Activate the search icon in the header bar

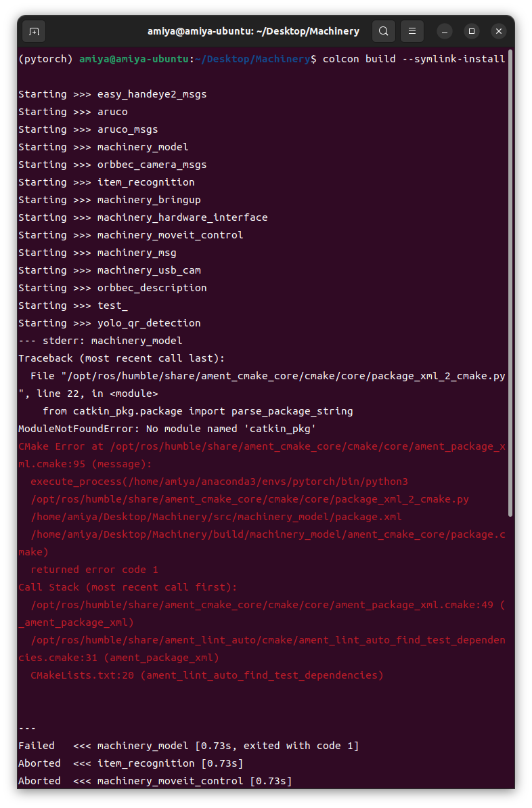(x=383, y=31)
